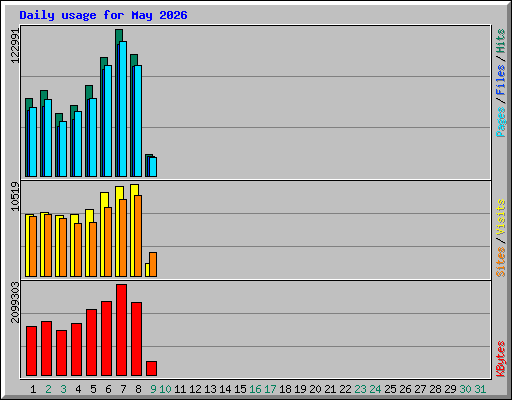Click the day 17 axis label
512x400 pixels.
click(x=270, y=389)
